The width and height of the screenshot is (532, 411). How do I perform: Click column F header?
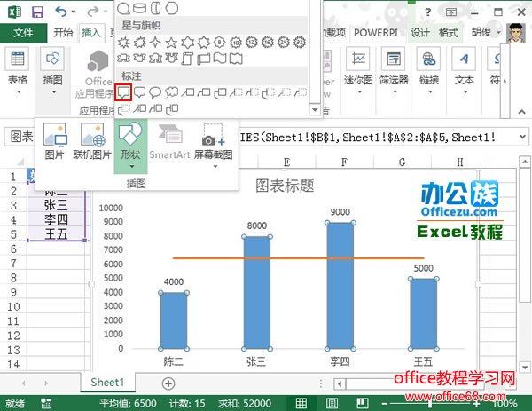tap(344, 162)
